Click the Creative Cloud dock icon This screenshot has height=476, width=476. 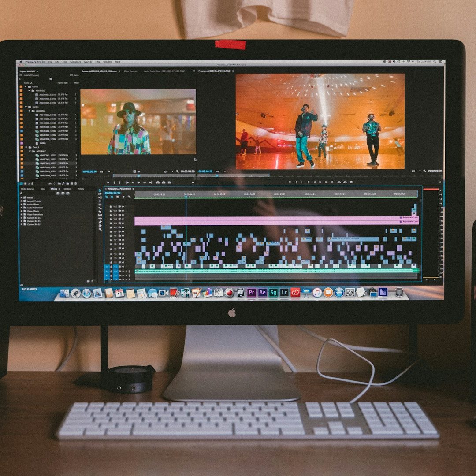pos(295,292)
